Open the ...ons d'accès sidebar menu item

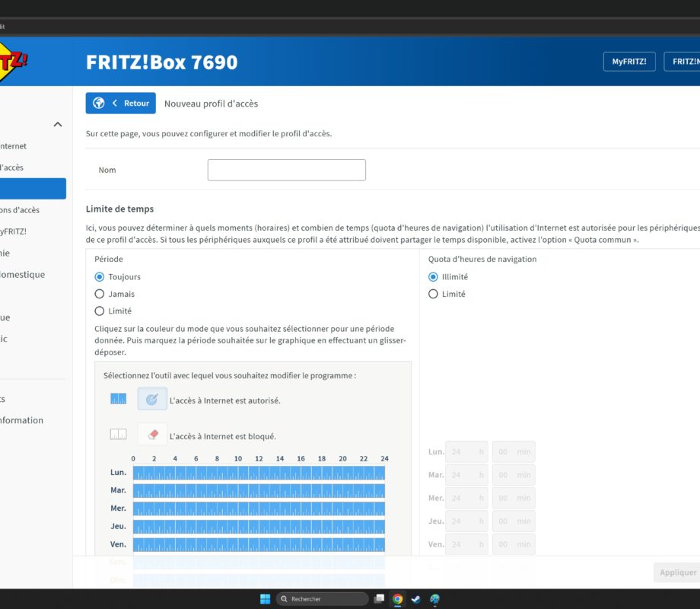(20, 210)
